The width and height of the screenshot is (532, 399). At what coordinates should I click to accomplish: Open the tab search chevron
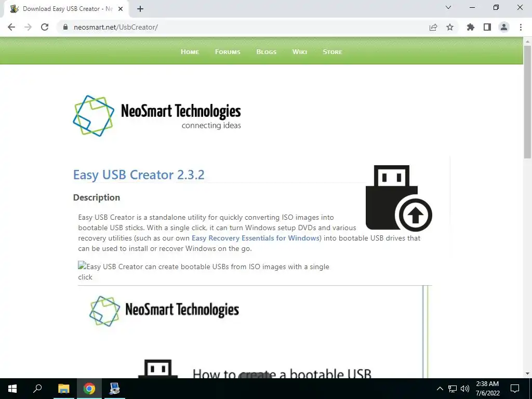(448, 7)
